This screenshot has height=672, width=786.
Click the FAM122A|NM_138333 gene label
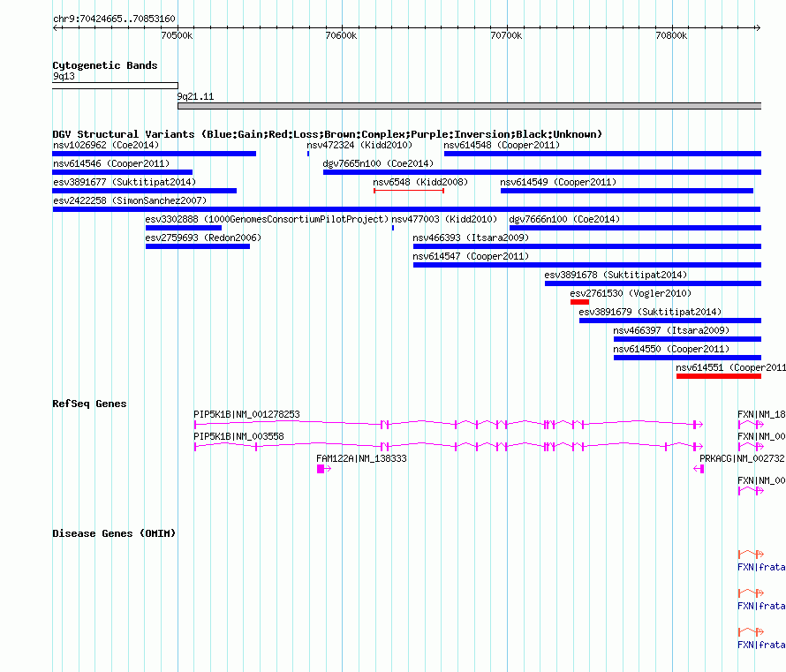click(x=361, y=458)
